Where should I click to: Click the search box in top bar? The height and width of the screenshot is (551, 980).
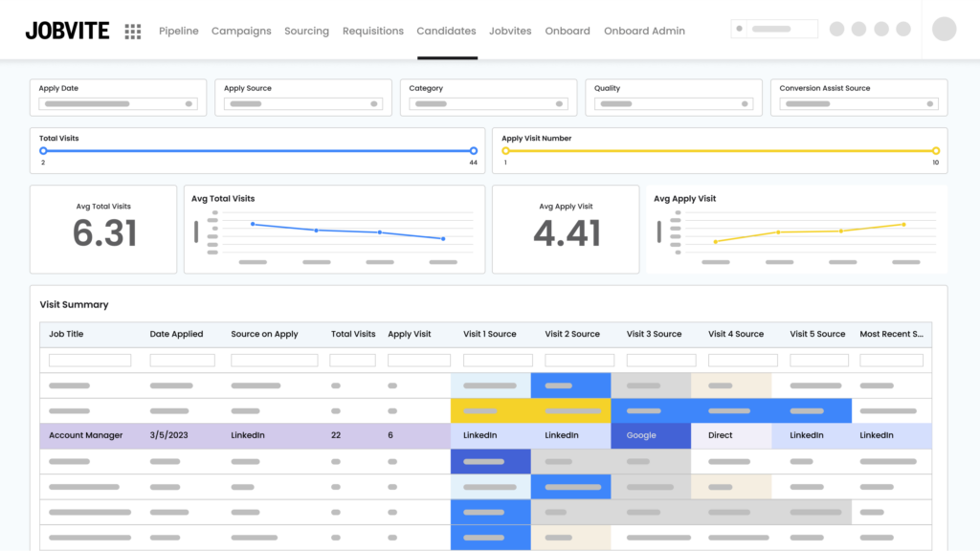click(x=774, y=29)
